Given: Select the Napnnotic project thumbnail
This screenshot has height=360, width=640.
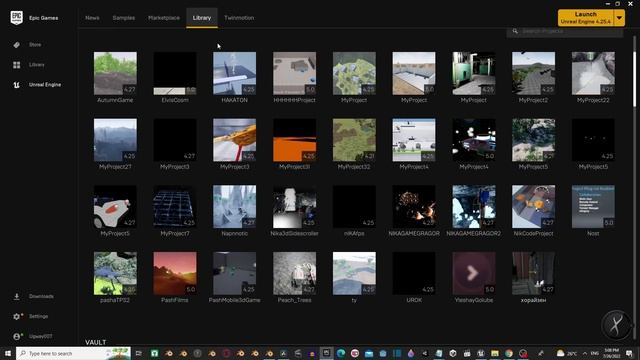Looking at the screenshot, I should (234, 207).
